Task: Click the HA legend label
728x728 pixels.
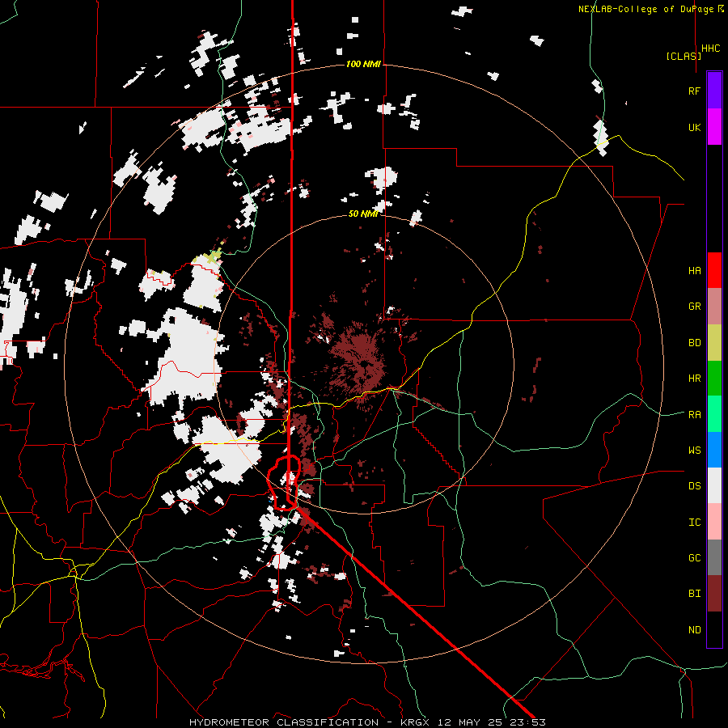Action: pyautogui.click(x=694, y=271)
